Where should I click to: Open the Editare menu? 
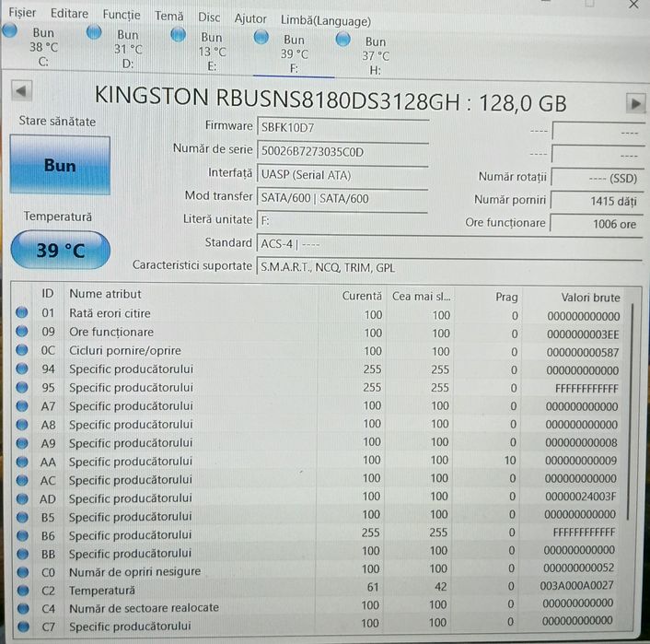(69, 14)
